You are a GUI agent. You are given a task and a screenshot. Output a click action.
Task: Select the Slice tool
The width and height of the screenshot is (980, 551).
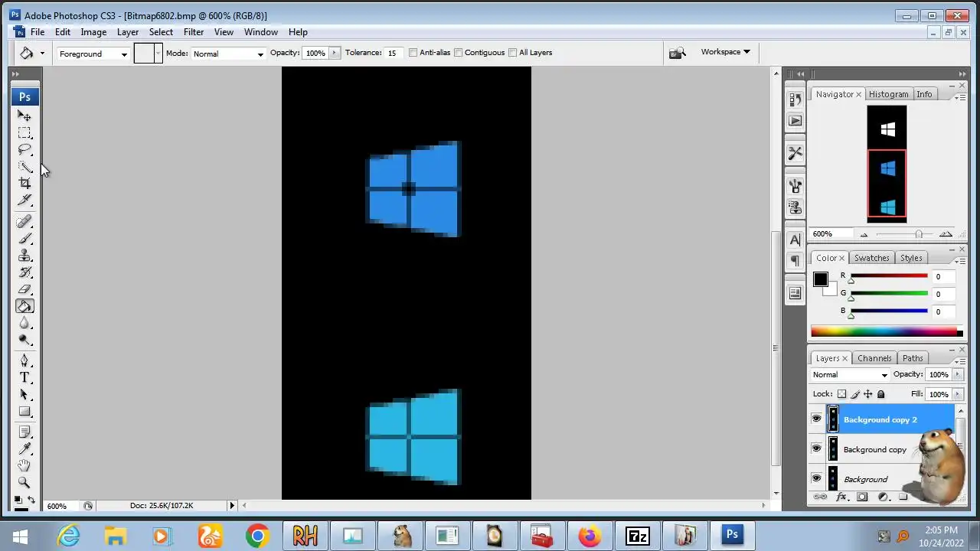click(24, 200)
